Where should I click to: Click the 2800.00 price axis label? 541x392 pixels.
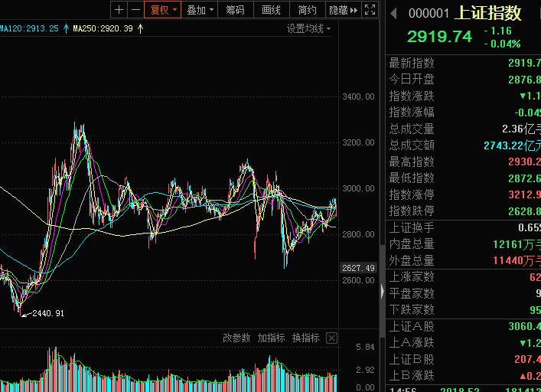click(x=358, y=234)
